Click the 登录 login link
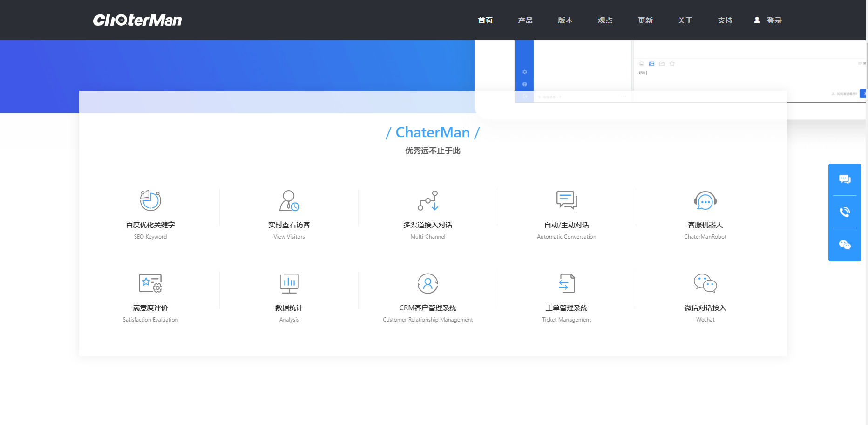868x425 pixels. point(774,20)
